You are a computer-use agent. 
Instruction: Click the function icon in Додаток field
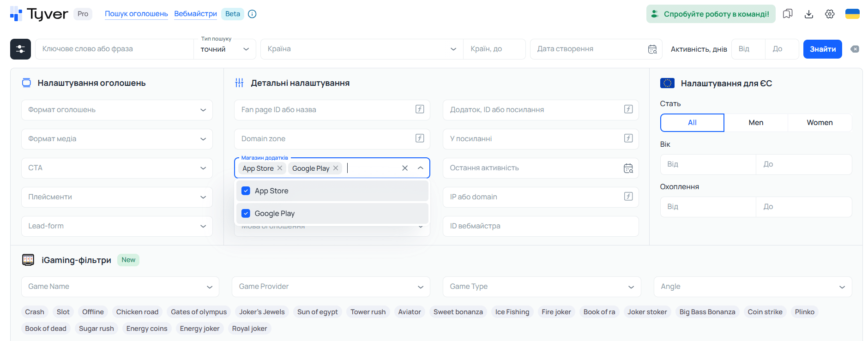(x=628, y=109)
